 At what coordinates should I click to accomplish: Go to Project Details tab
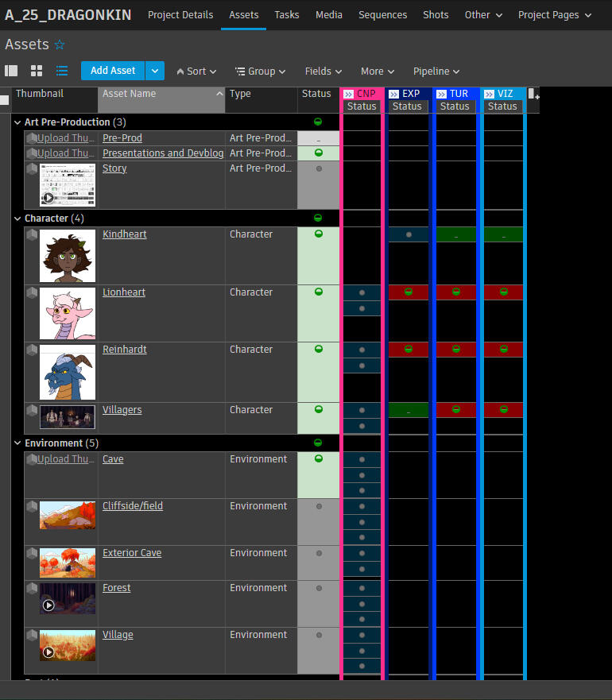tap(180, 15)
